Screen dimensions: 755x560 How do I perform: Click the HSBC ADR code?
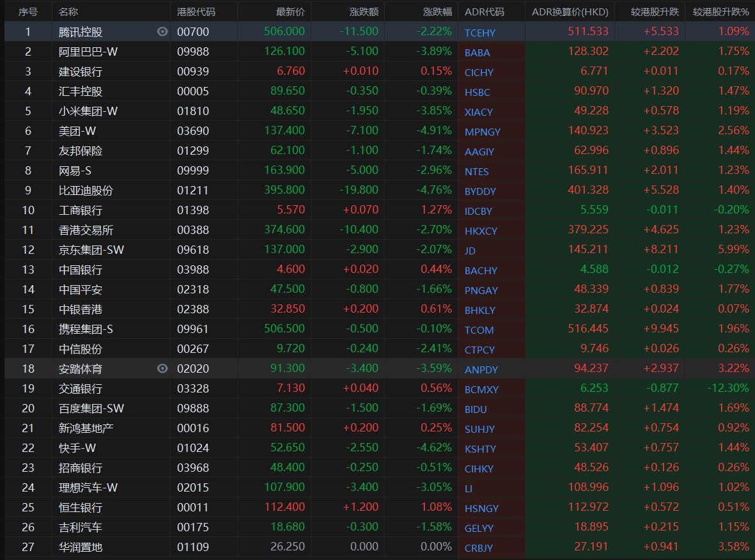(x=477, y=92)
